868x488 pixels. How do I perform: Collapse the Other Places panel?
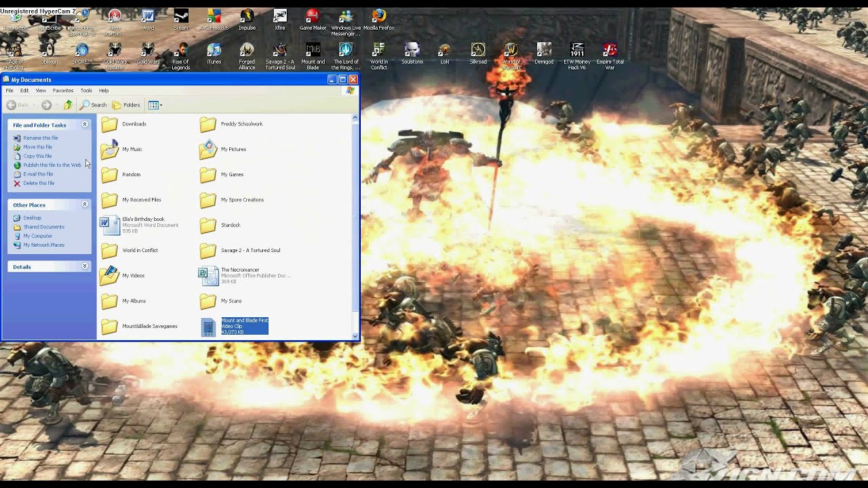(x=85, y=205)
